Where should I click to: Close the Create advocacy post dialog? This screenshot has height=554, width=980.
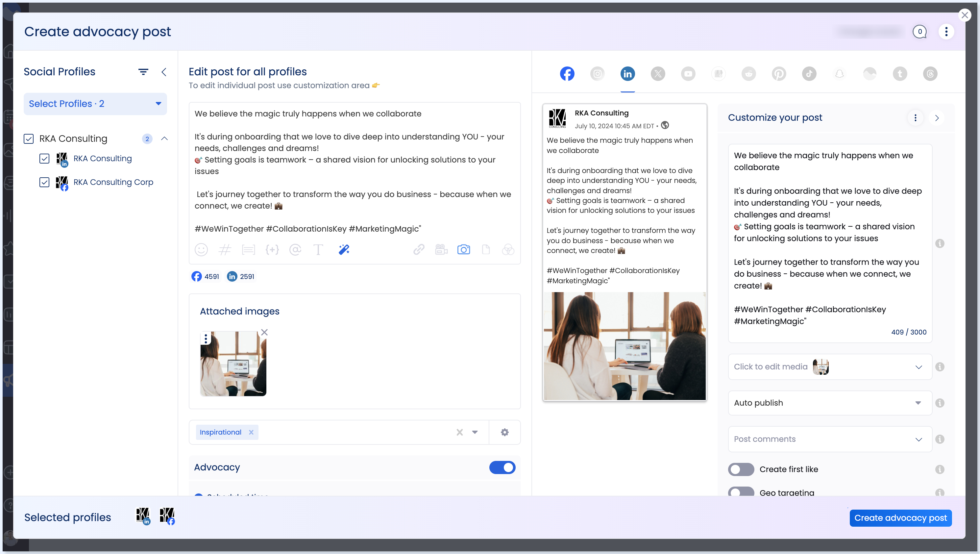click(x=965, y=15)
